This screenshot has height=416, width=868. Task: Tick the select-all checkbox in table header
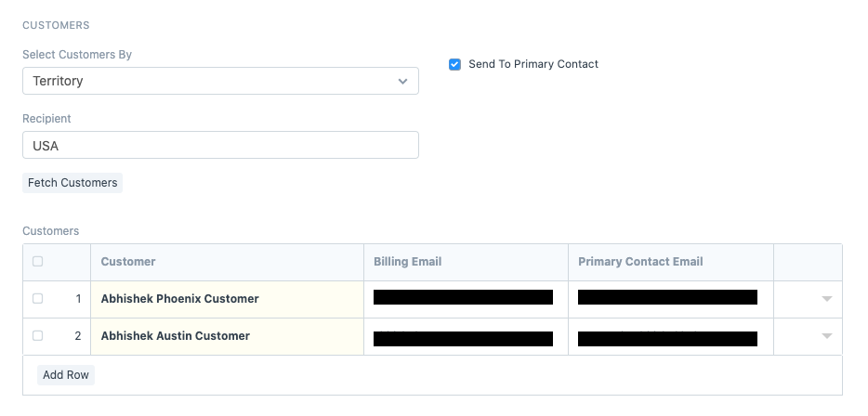tap(37, 262)
